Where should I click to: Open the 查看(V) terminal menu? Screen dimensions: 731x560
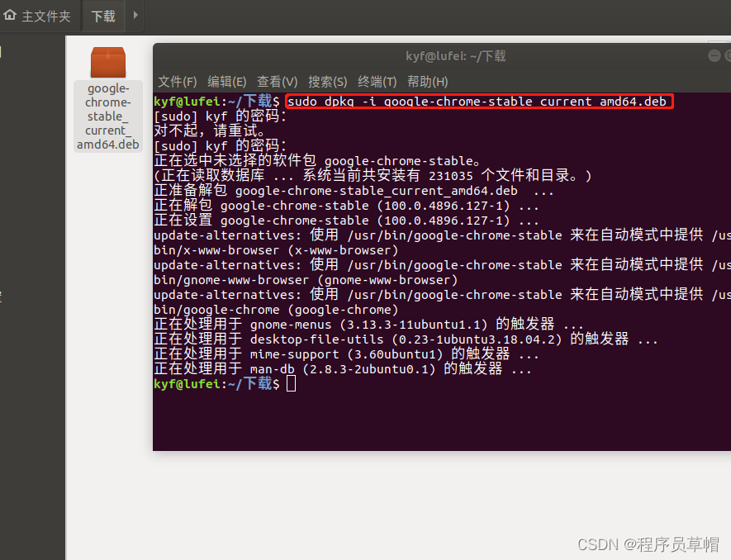[278, 82]
